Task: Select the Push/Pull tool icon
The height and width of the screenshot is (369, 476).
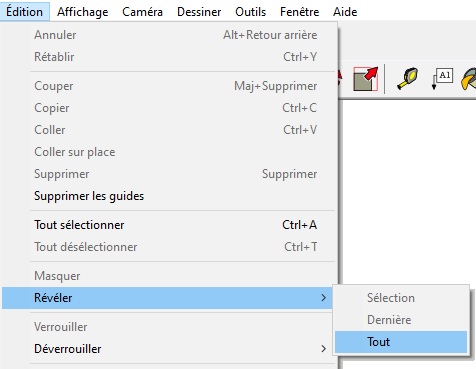Action: pyautogui.click(x=365, y=79)
